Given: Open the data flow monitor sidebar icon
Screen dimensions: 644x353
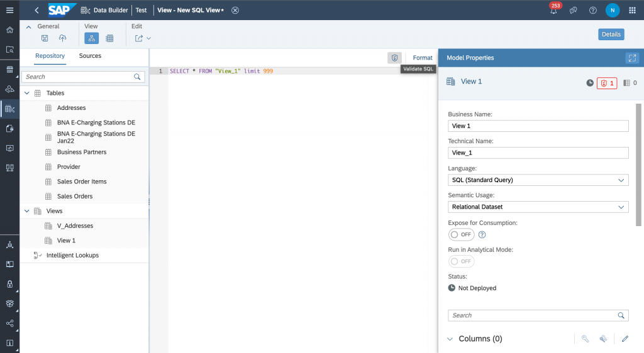Looking at the screenshot, I should (x=10, y=148).
